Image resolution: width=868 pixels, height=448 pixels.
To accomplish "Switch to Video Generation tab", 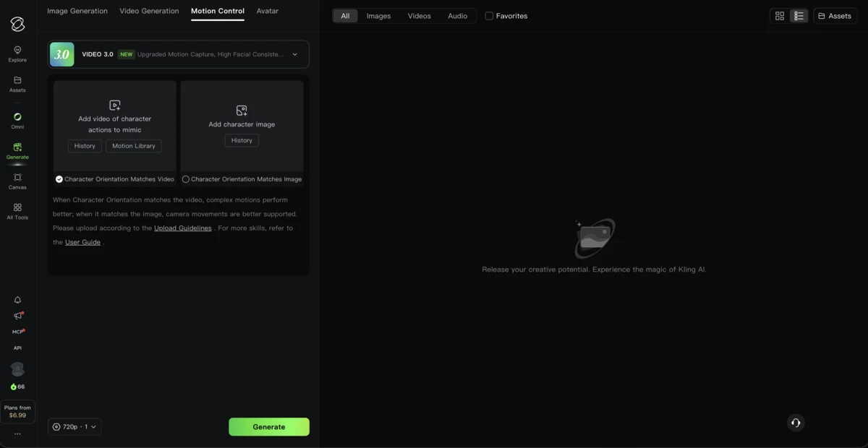I will pos(149,11).
